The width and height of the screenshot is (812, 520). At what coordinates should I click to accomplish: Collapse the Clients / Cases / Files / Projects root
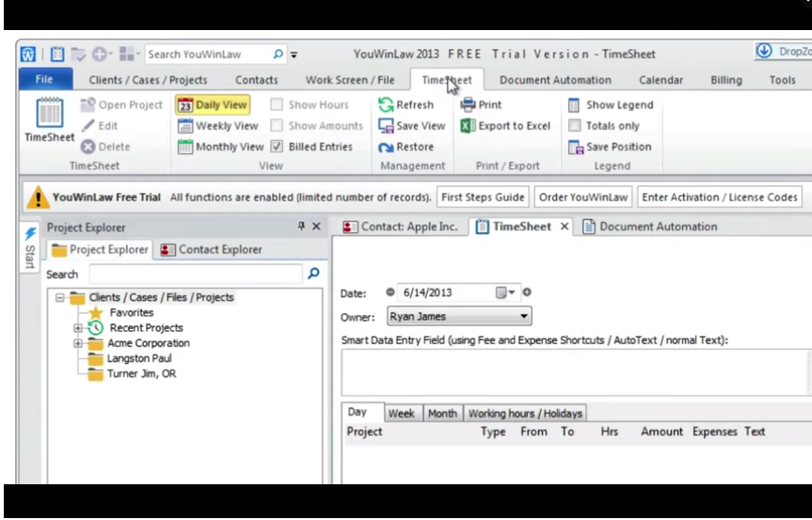tap(60, 297)
